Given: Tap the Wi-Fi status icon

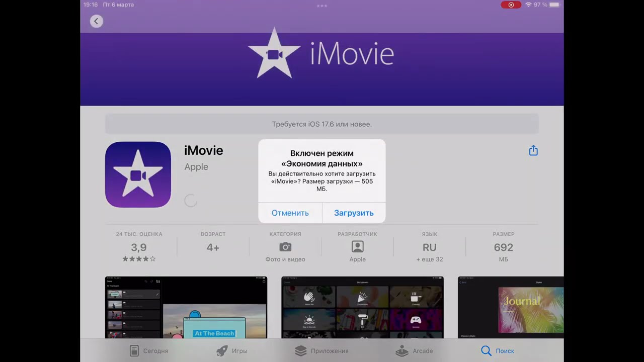Looking at the screenshot, I should click(528, 5).
